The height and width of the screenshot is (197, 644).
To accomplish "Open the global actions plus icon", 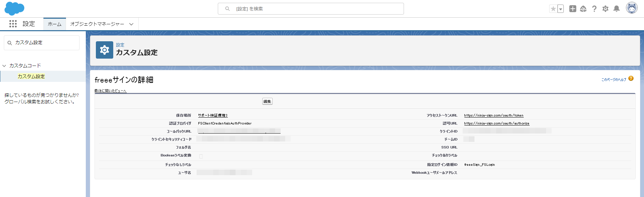I will click(x=573, y=9).
